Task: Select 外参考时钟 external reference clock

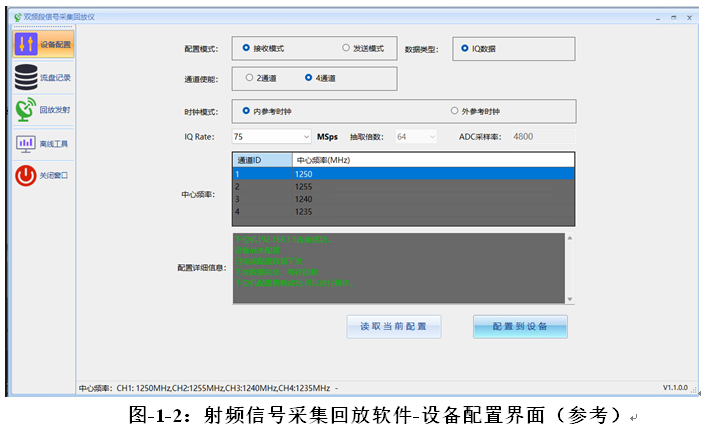Action: tap(454, 111)
